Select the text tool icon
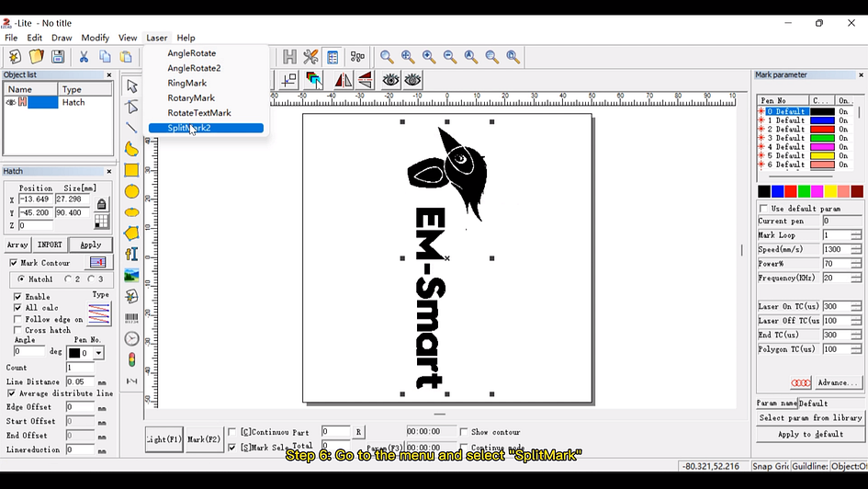This screenshot has width=868, height=489. click(x=131, y=255)
